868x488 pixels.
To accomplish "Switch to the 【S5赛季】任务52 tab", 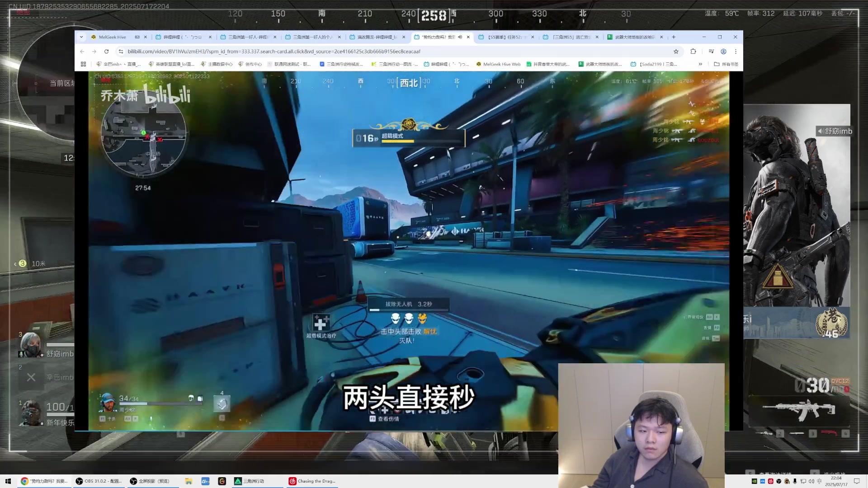I will point(506,37).
